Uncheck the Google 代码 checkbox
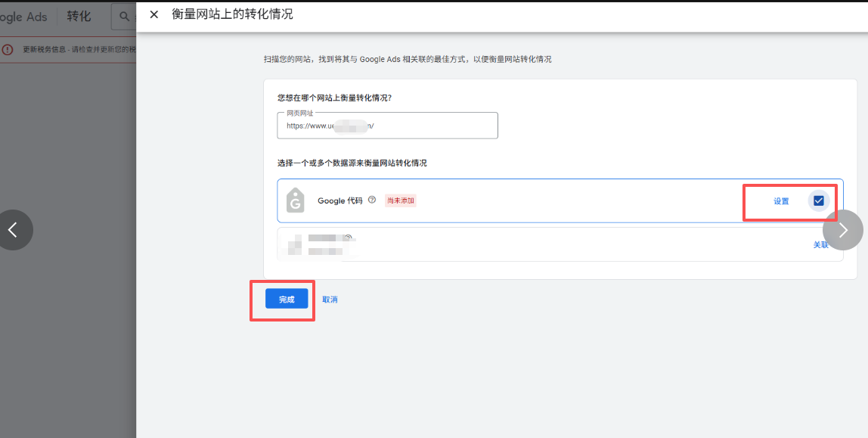This screenshot has width=868, height=438. pyautogui.click(x=819, y=200)
